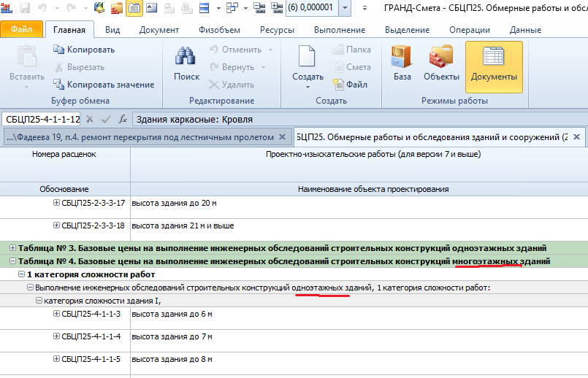This screenshot has height=378, width=588.
Task: Expand Таблица № 3 section
Action: point(12,248)
